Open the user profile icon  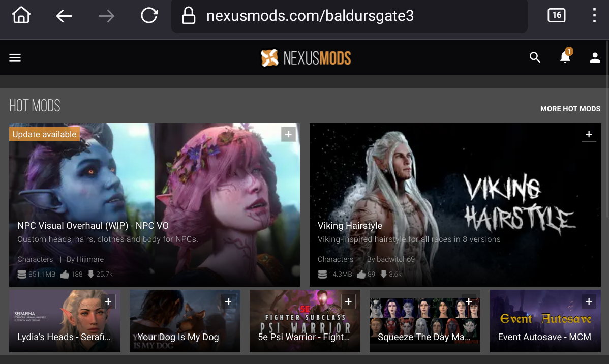click(595, 58)
